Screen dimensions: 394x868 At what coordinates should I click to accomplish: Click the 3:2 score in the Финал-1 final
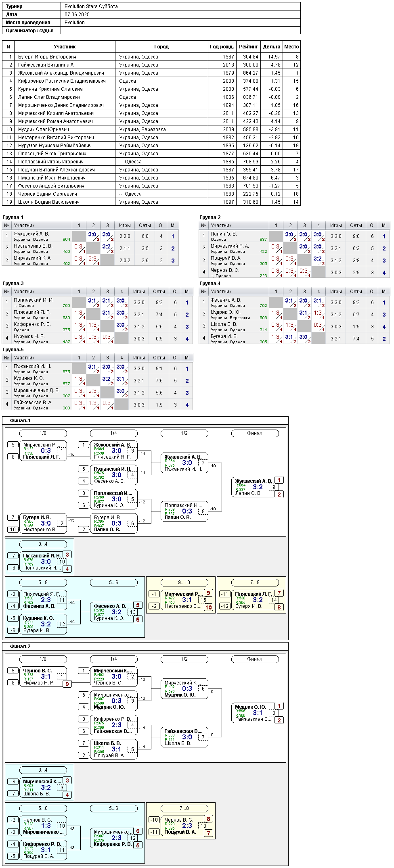tap(258, 487)
